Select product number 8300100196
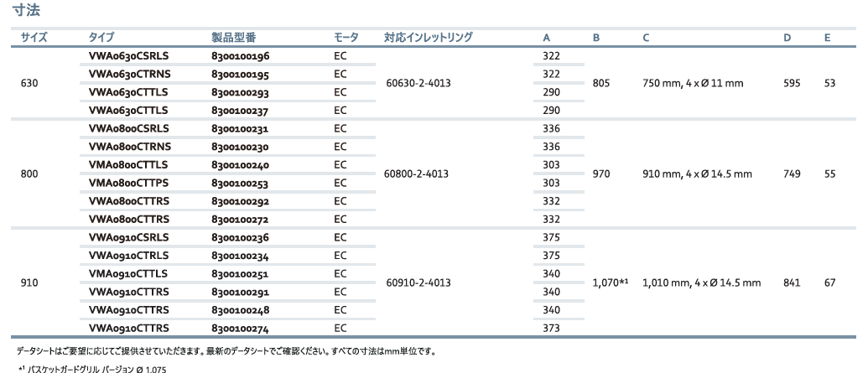868x373 pixels. coord(240,56)
